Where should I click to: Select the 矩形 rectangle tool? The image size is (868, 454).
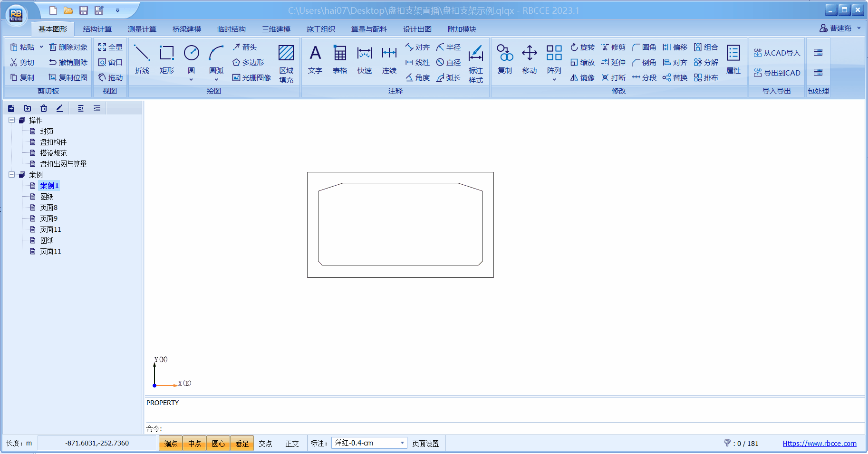click(166, 59)
